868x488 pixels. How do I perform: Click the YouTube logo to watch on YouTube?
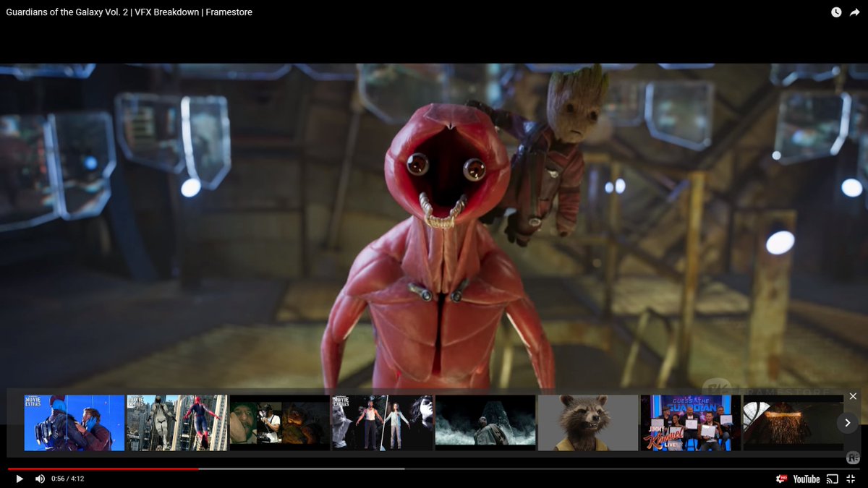[807, 479]
